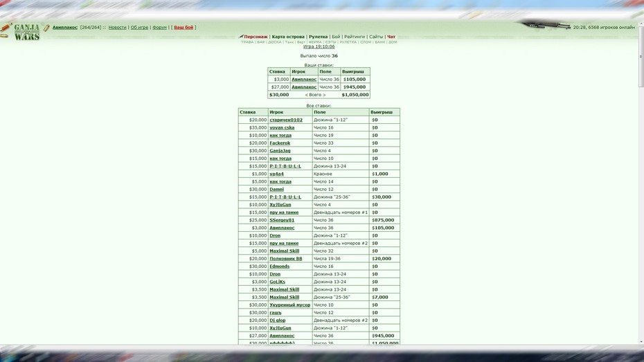The height and width of the screenshot is (362, 644).
Task: Open the Форум link
Action: pyautogui.click(x=159, y=28)
